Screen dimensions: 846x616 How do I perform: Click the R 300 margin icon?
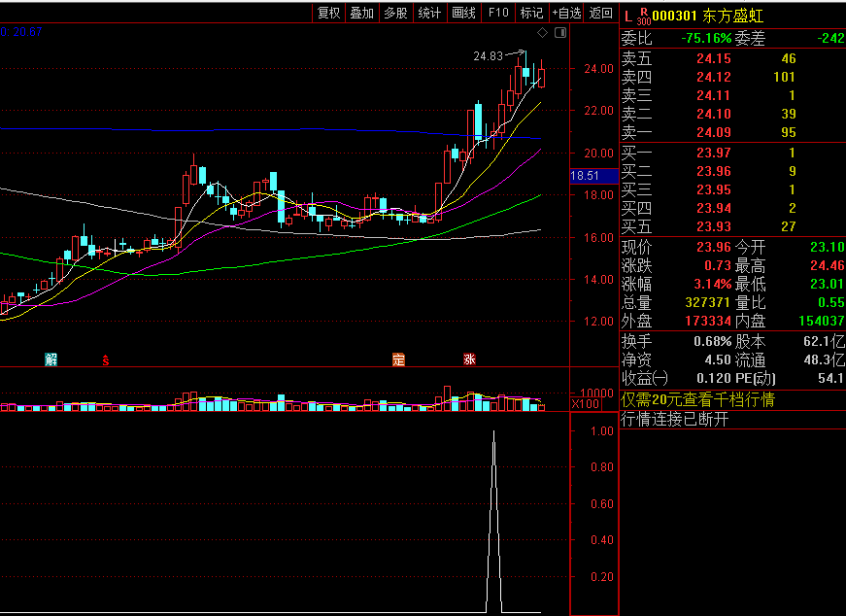coord(643,17)
